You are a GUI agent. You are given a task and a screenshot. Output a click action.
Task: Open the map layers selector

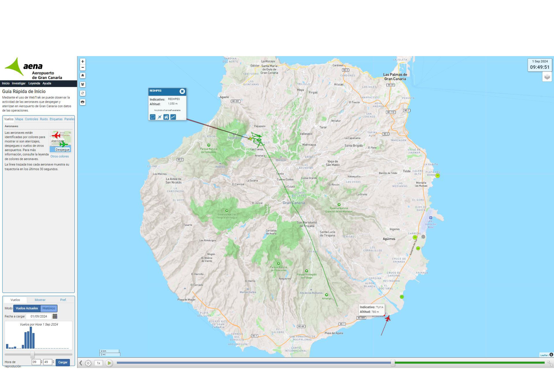(x=547, y=77)
